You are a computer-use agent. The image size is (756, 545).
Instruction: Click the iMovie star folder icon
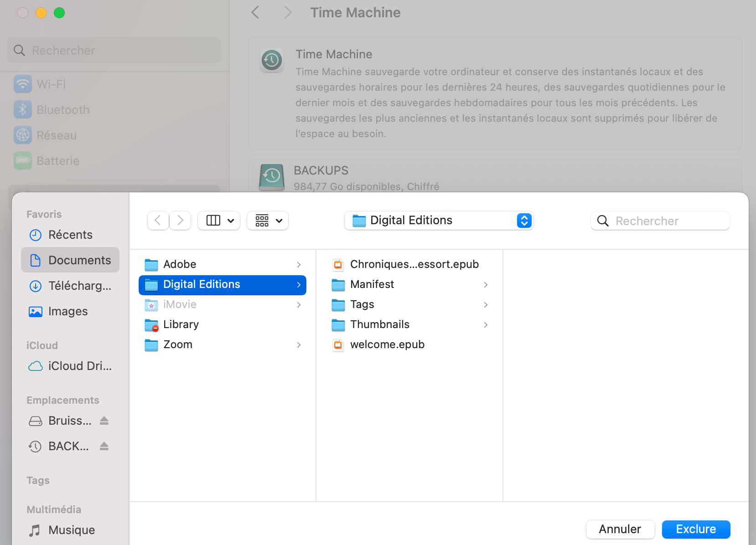pos(151,305)
